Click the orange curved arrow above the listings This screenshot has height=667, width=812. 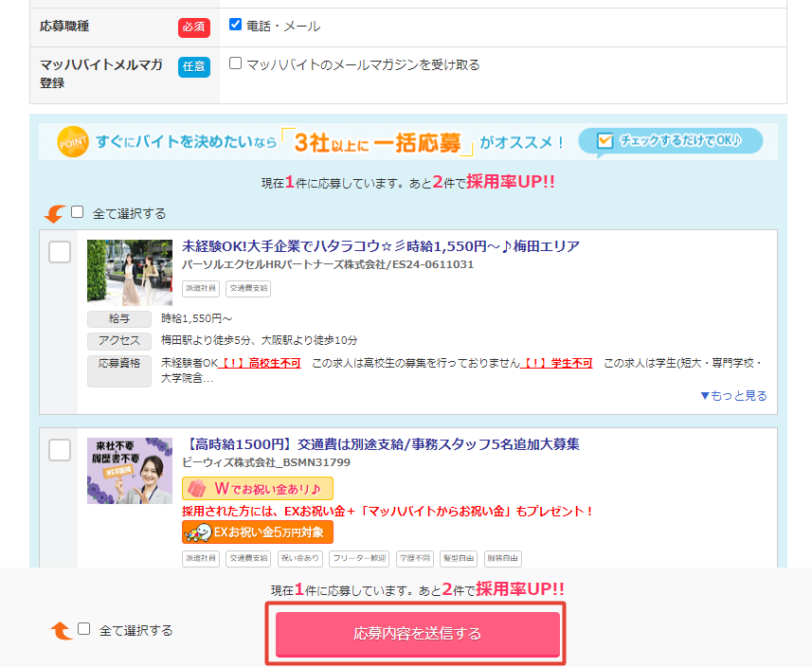[54, 213]
